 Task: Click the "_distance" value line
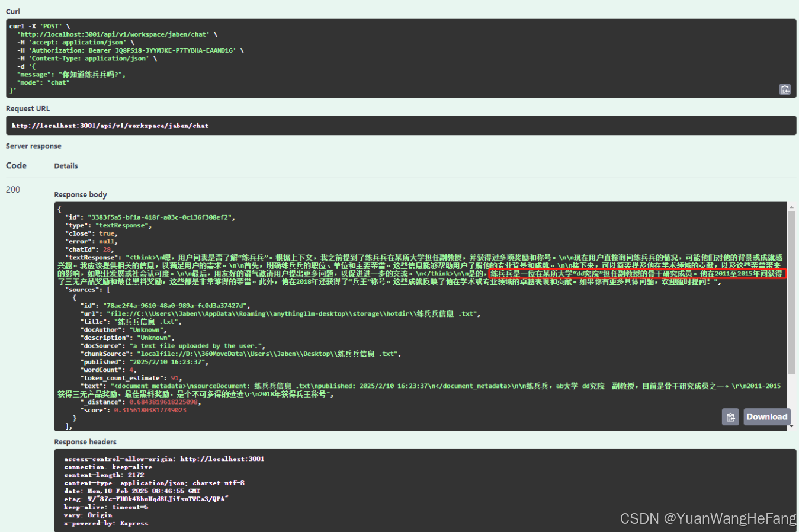[141, 402]
